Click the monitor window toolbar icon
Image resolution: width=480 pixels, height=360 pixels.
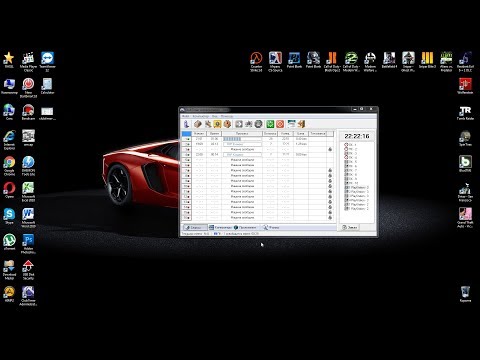291,124
